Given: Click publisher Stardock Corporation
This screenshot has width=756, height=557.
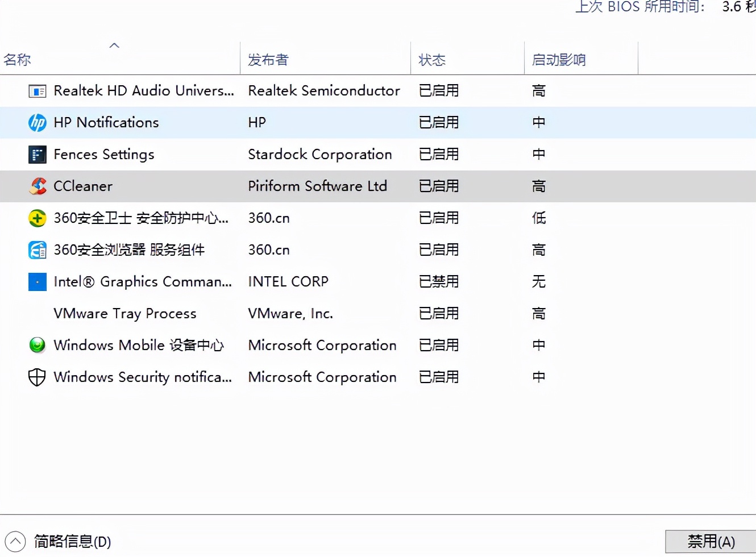Looking at the screenshot, I should click(x=320, y=155).
